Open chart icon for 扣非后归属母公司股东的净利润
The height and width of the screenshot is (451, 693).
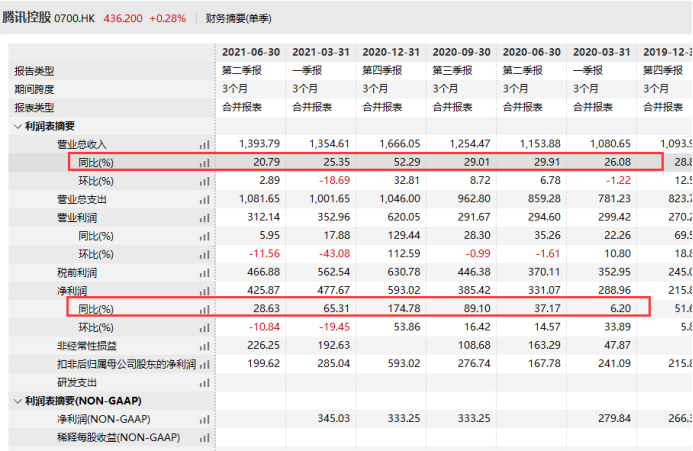click(x=205, y=363)
